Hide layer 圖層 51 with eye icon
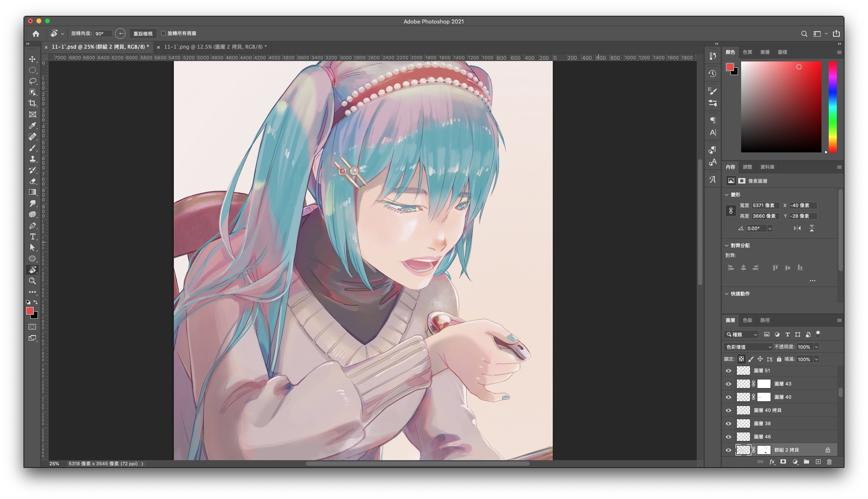868x499 pixels. 728,371
